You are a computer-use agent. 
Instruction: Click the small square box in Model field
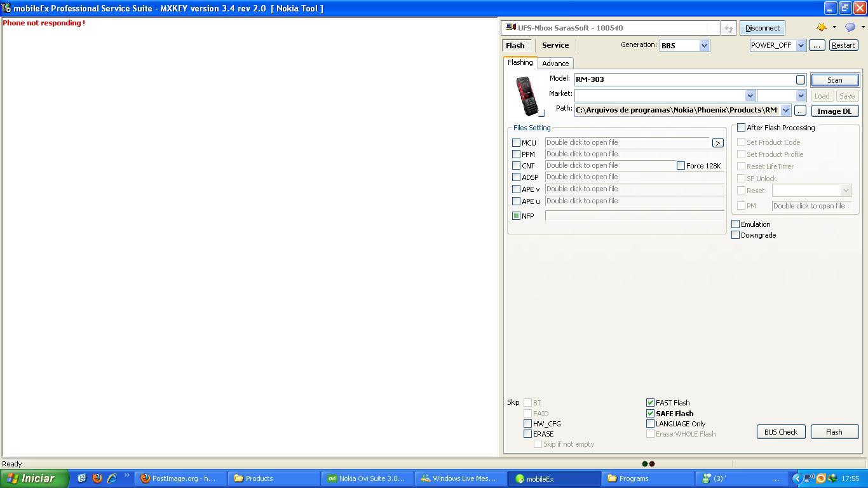(801, 79)
